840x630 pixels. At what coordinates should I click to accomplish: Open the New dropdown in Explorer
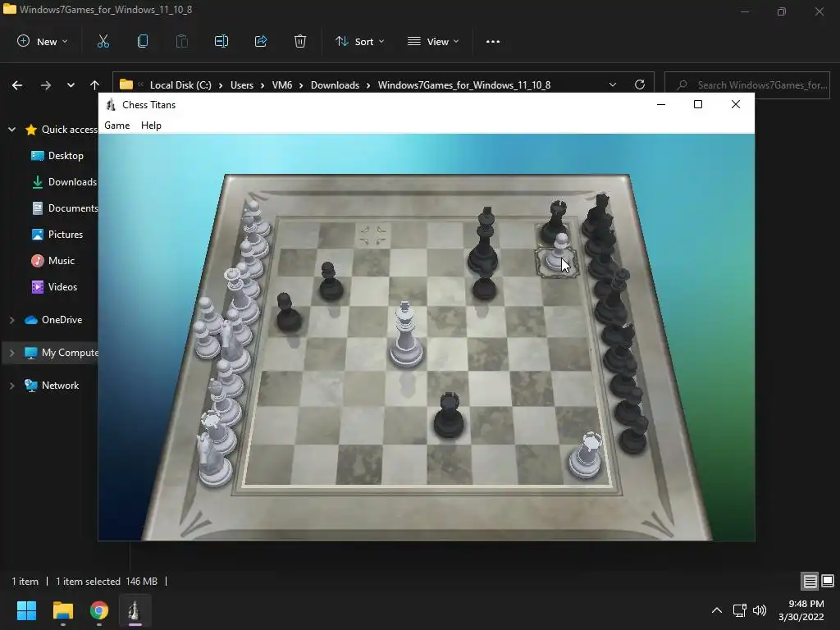coord(43,41)
